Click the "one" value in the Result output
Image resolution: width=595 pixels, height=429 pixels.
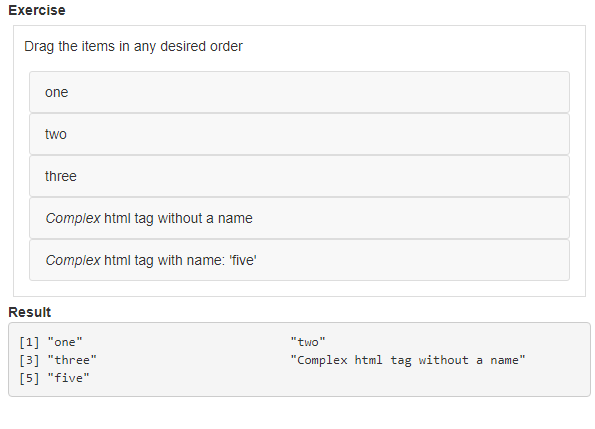(x=65, y=342)
